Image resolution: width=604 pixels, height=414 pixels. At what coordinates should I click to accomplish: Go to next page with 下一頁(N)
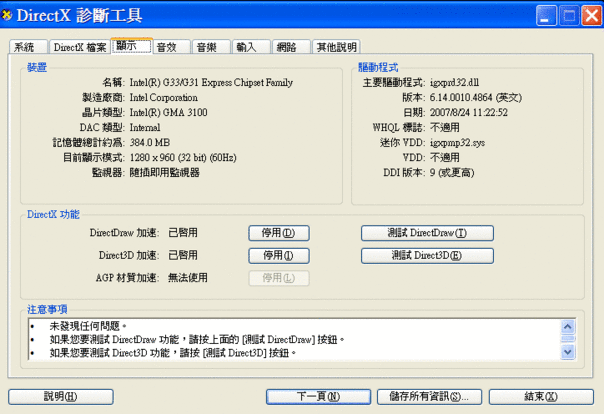click(320, 396)
